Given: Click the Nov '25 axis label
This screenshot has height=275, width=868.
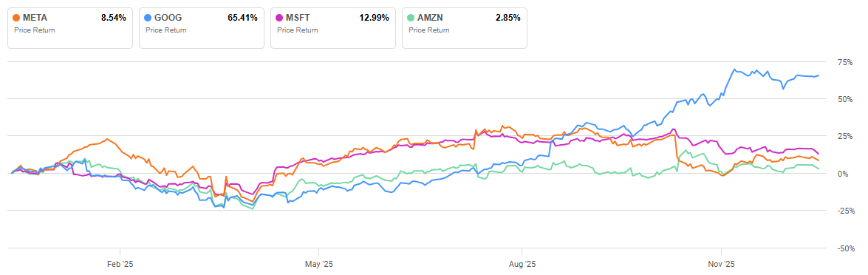Looking at the screenshot, I should click(721, 263).
